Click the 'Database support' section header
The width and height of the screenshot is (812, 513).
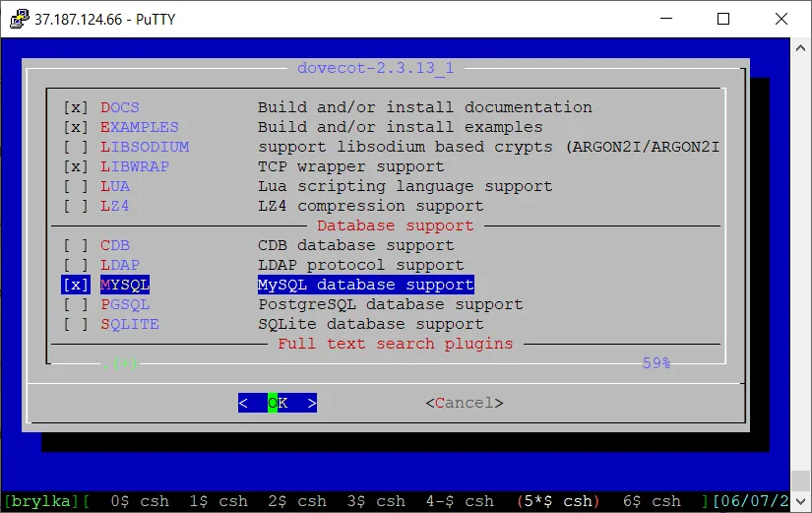pos(396,225)
